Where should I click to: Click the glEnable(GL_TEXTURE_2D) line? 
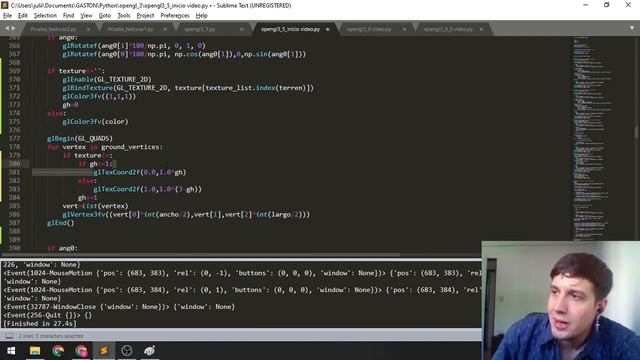[x=107, y=79]
